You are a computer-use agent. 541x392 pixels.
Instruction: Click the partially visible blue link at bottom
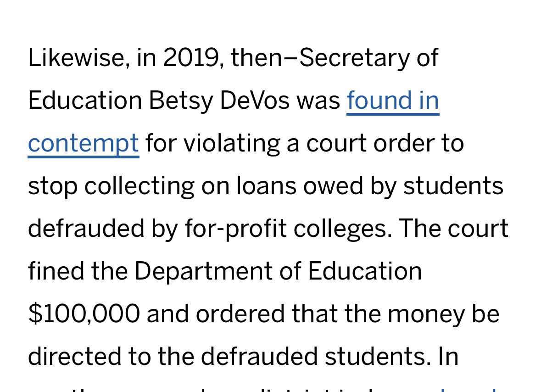click(x=468, y=389)
